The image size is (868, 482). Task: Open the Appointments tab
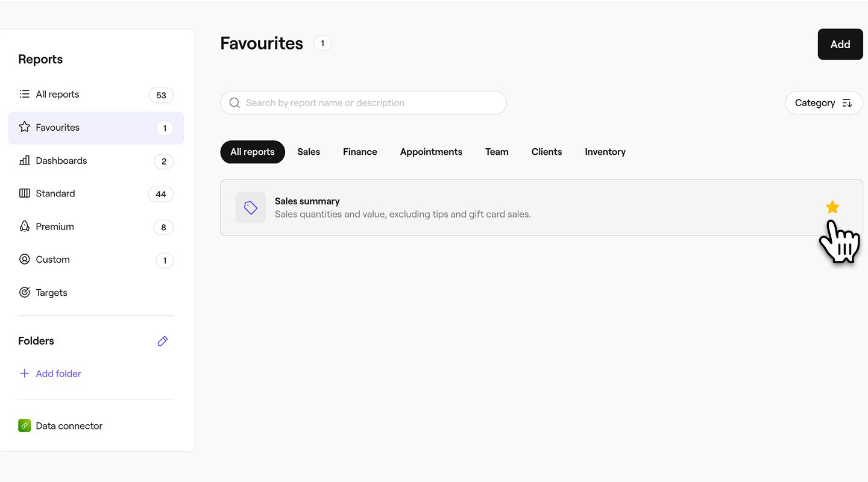pos(431,152)
